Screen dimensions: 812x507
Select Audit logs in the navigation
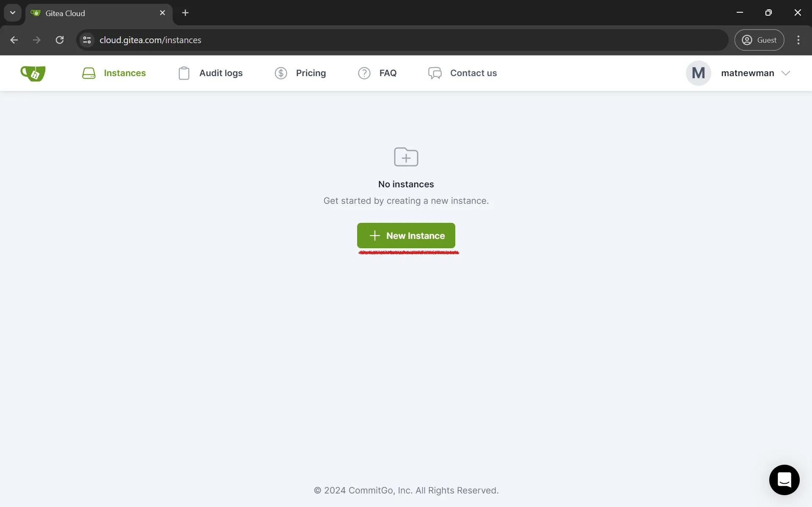pyautogui.click(x=221, y=73)
